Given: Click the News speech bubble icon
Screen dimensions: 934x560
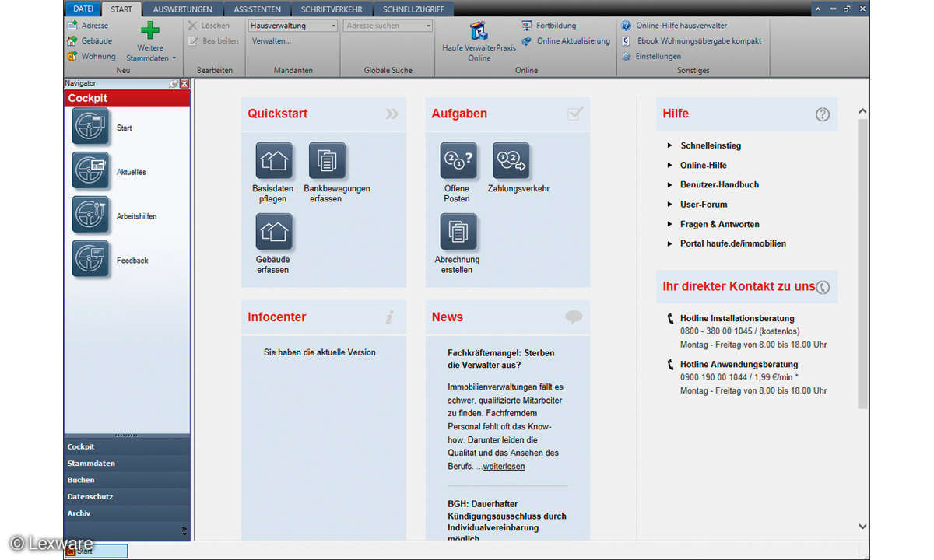Looking at the screenshot, I should point(574,317).
